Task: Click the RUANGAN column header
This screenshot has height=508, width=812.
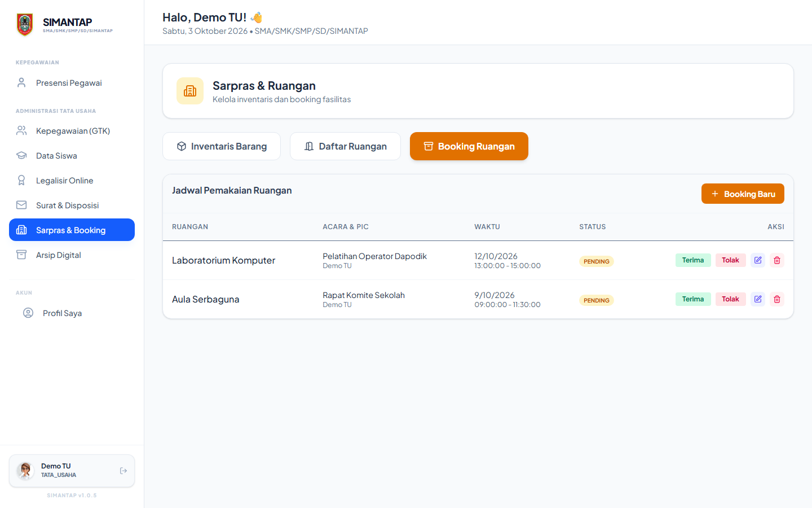Action: pos(190,227)
